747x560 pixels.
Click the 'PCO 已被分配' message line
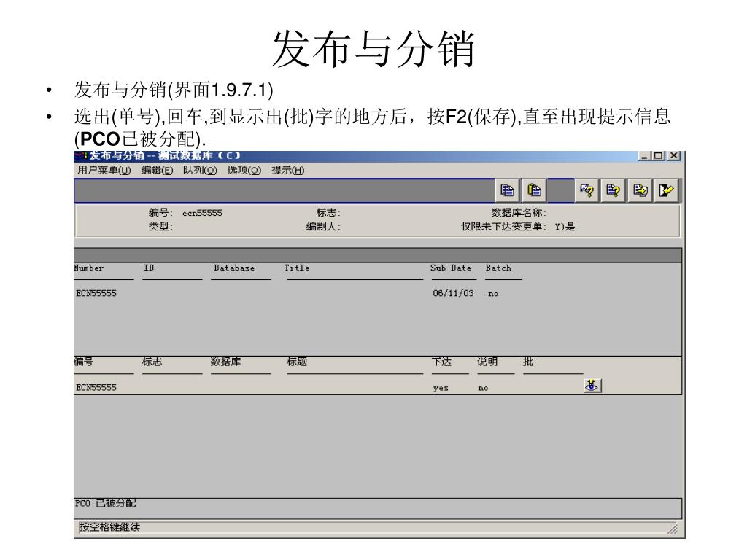point(105,503)
